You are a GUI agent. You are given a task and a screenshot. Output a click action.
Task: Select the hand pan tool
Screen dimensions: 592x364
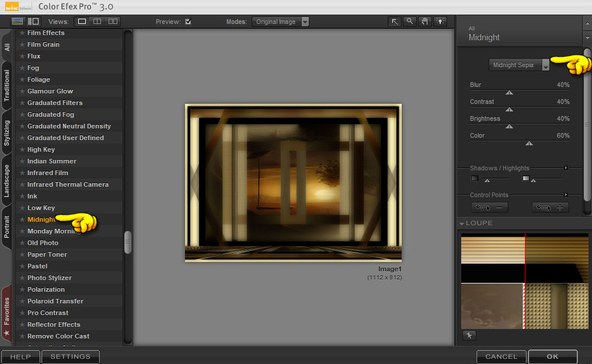(425, 22)
